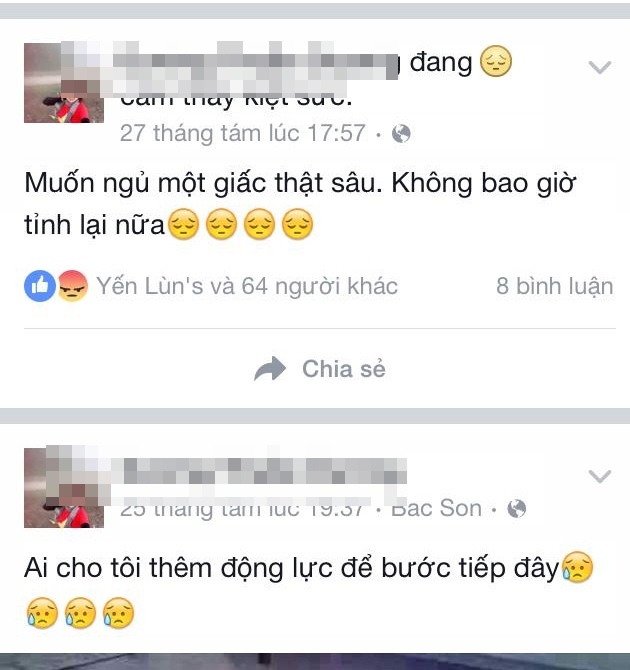Image resolution: width=630 pixels, height=670 pixels.
Task: Select text Muốn ngủ một giấc thật sâu
Action: 203,184
